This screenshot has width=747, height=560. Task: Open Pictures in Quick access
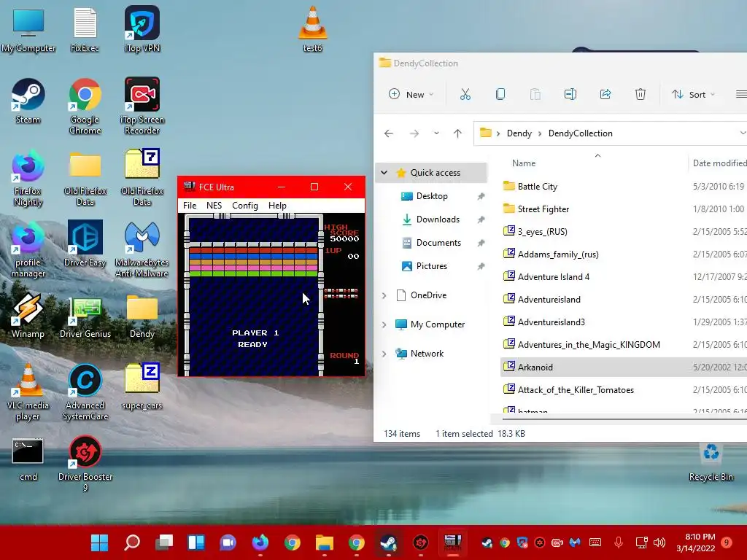pyautogui.click(x=432, y=266)
